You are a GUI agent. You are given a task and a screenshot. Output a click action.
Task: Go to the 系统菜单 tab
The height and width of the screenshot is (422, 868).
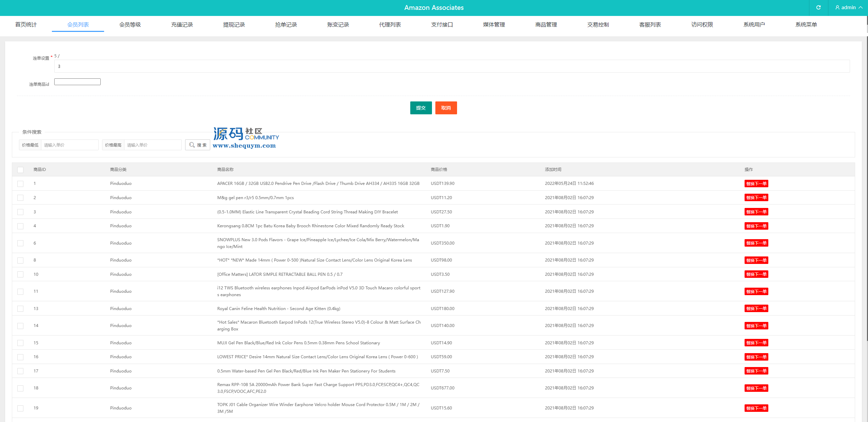pyautogui.click(x=806, y=24)
